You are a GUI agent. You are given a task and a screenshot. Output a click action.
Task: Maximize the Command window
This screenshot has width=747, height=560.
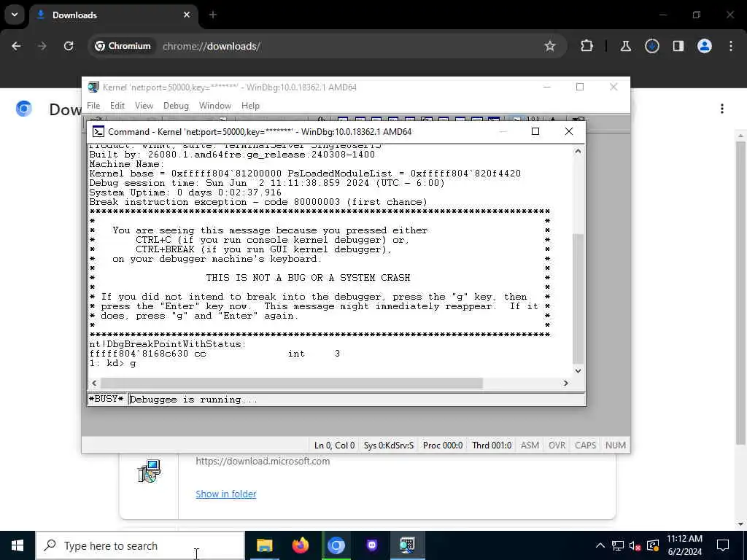tap(535, 131)
